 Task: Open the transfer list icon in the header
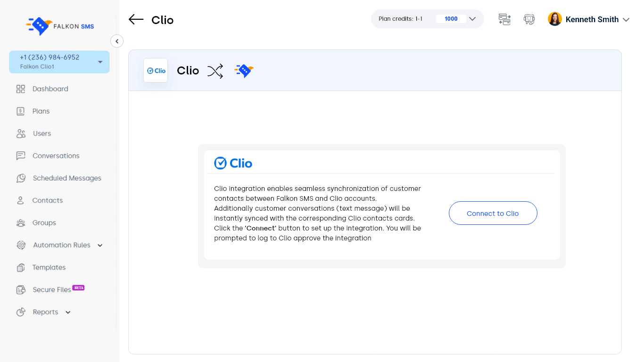[x=504, y=19]
